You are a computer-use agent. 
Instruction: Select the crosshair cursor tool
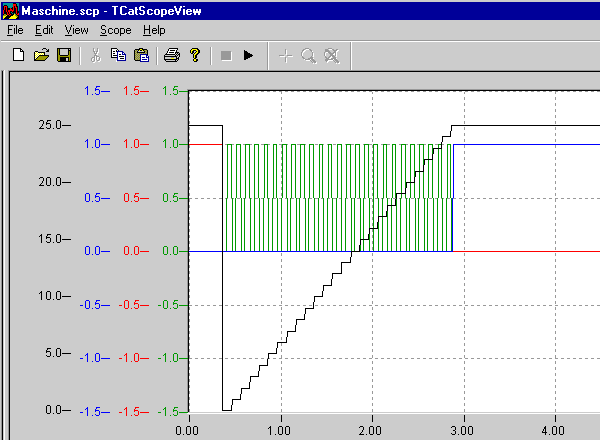point(286,56)
